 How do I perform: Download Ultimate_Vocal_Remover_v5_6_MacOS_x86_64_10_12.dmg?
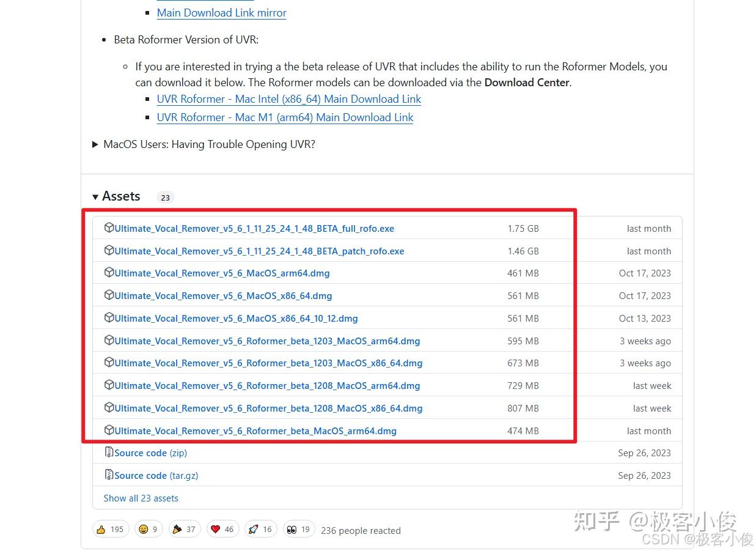pos(236,318)
